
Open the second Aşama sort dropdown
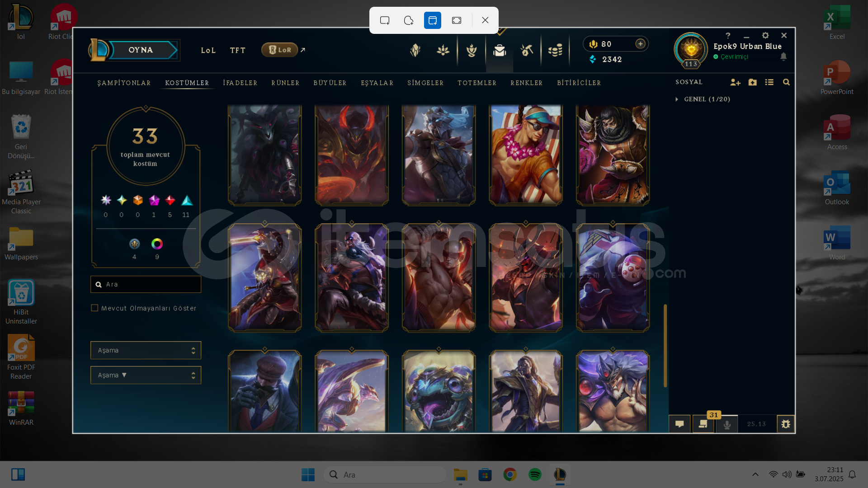tap(146, 375)
